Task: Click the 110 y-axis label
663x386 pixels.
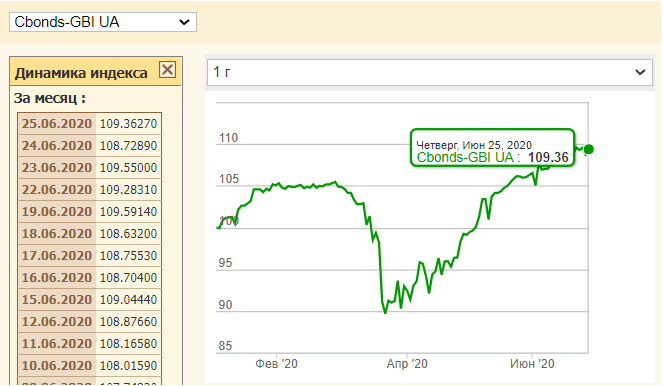Action: tap(228, 138)
